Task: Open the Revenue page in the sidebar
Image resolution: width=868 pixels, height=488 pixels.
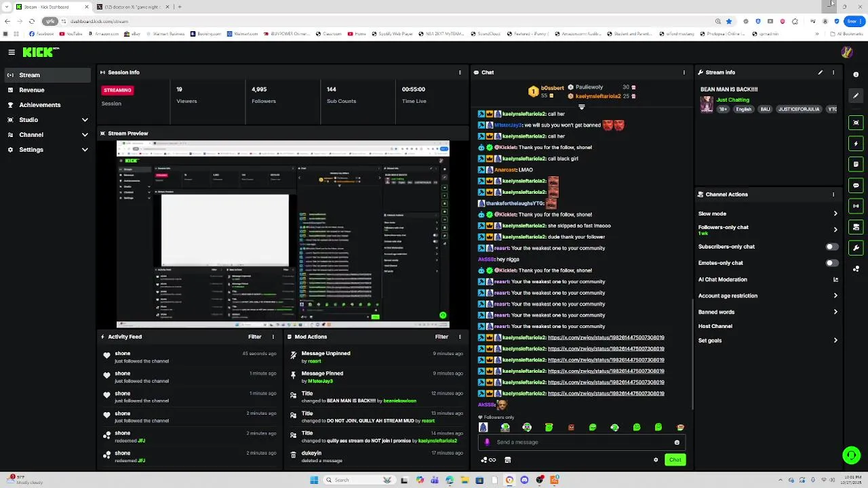Action: tap(46, 90)
